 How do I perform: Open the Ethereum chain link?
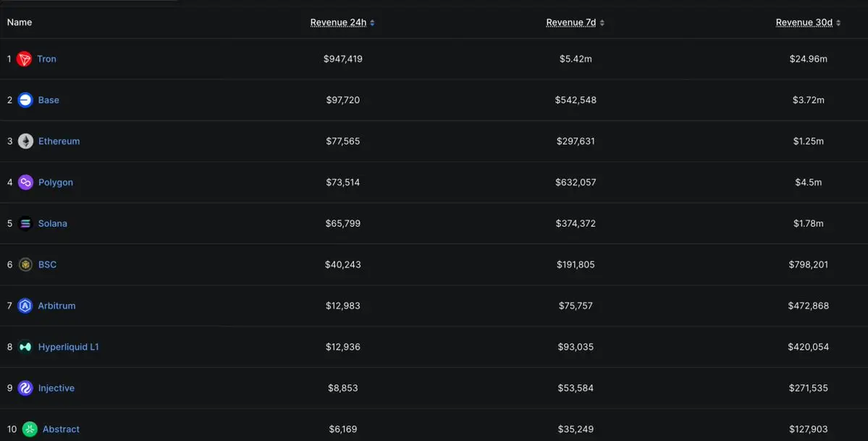(x=59, y=141)
